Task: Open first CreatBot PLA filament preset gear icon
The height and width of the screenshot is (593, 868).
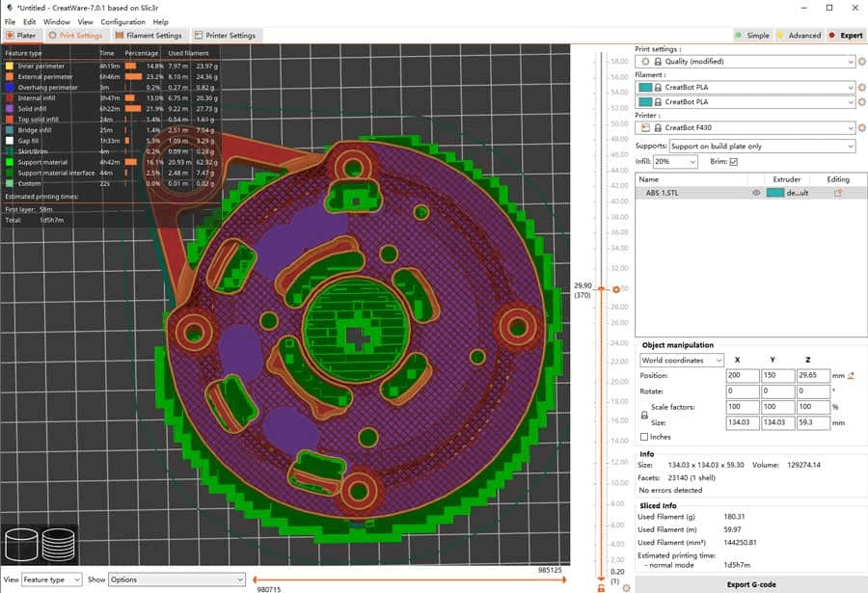Action: click(x=862, y=88)
